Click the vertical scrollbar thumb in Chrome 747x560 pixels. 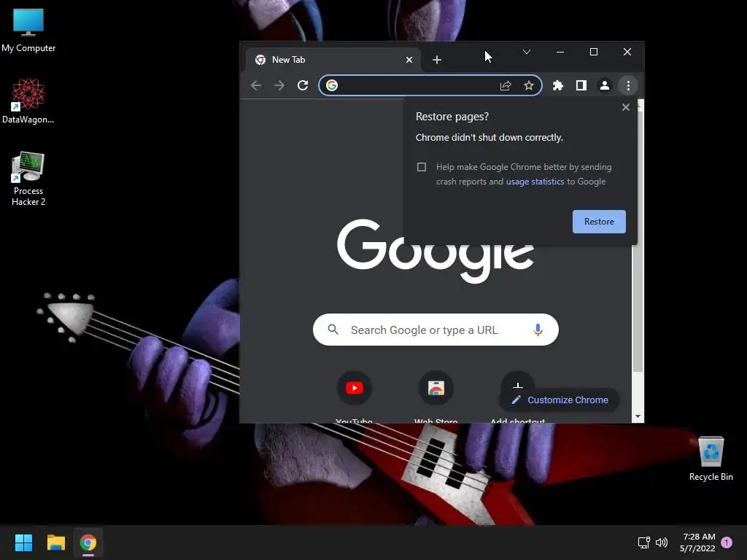638,242
